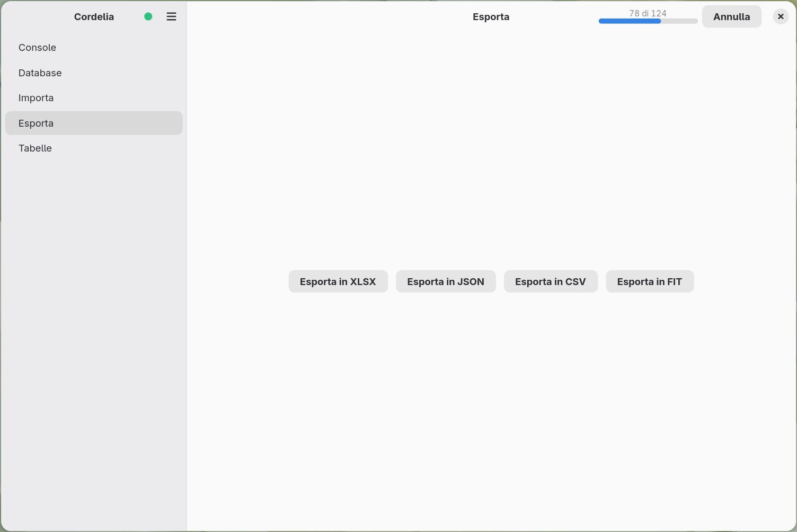Choose Esporta in CSV
Viewport: 797px width, 532px height.
(551, 281)
